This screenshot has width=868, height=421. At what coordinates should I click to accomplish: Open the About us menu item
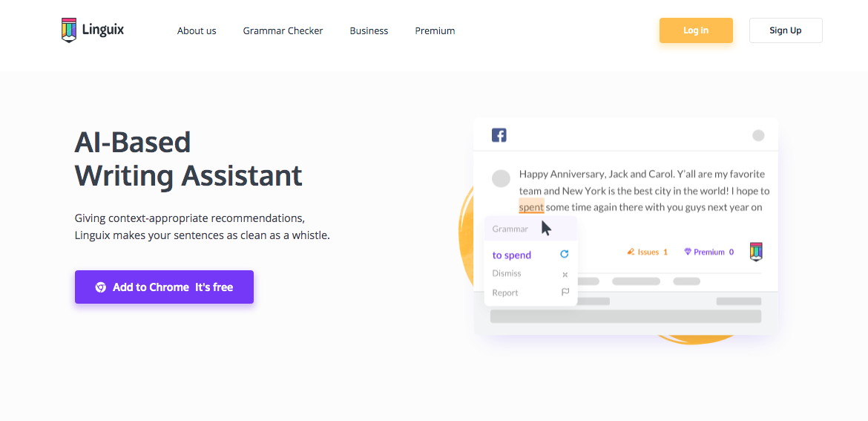[197, 31]
